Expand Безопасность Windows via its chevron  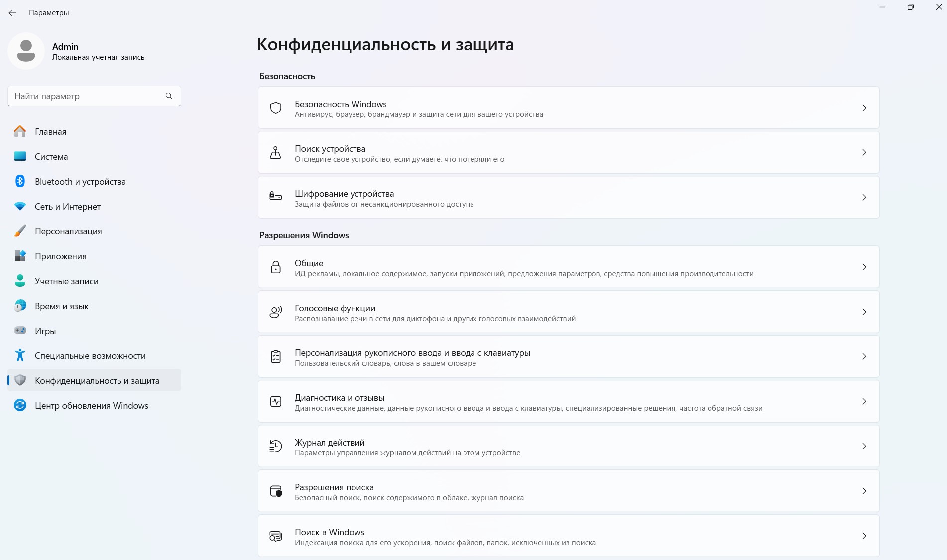click(x=864, y=108)
